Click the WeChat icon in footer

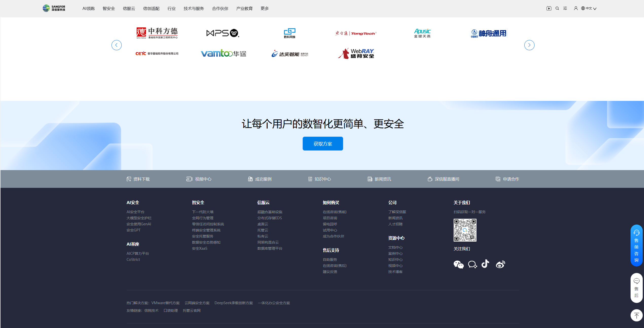(458, 264)
